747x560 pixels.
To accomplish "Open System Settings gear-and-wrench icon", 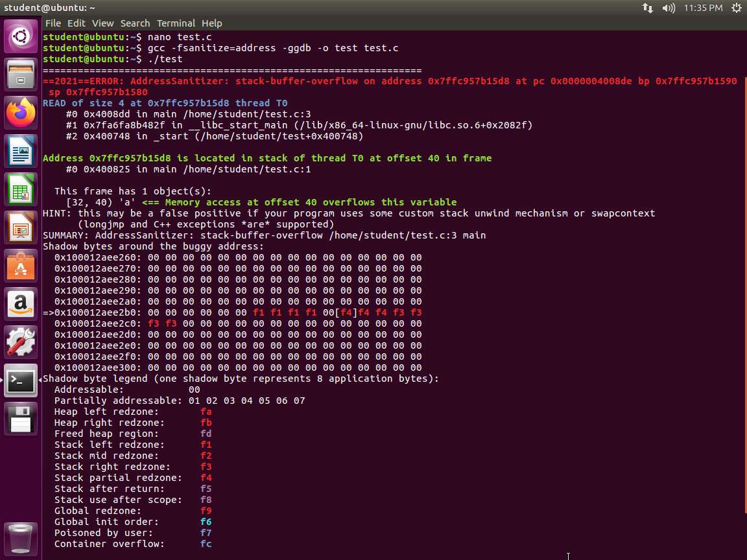I will pyautogui.click(x=21, y=342).
